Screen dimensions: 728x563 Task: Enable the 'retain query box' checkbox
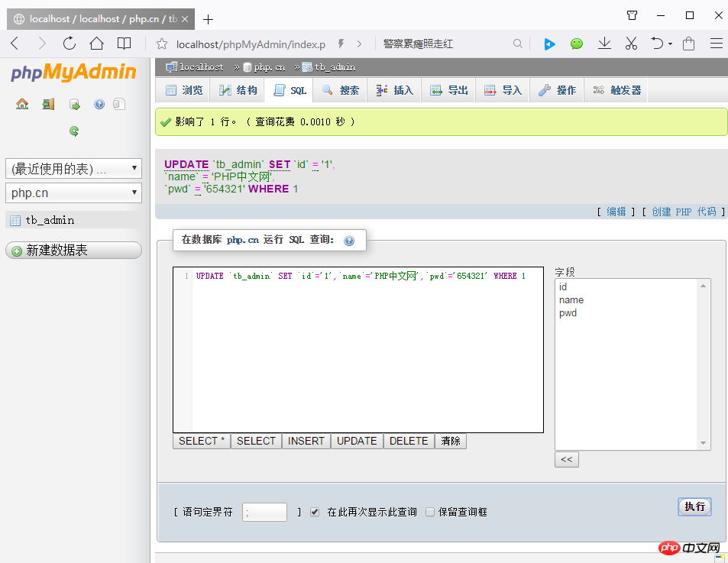point(430,512)
